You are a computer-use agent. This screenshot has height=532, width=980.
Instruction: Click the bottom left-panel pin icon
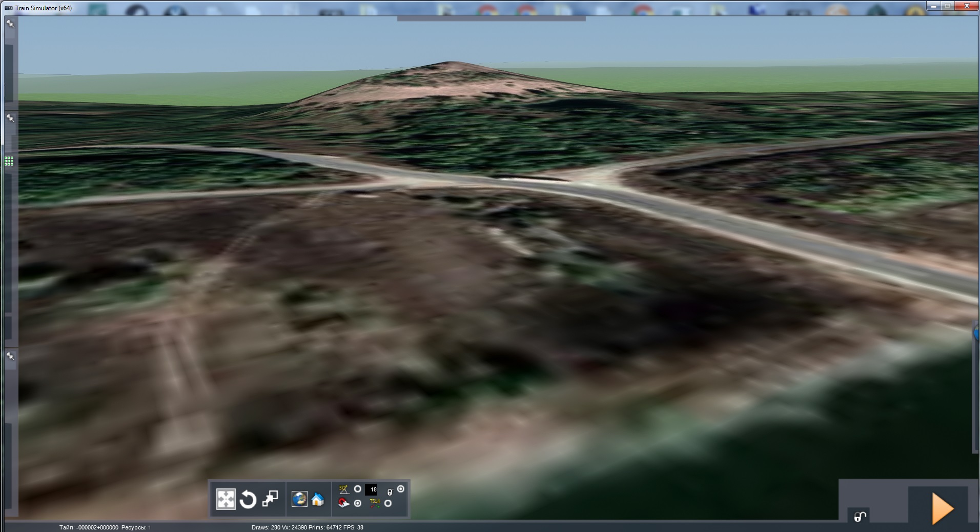tap(10, 356)
